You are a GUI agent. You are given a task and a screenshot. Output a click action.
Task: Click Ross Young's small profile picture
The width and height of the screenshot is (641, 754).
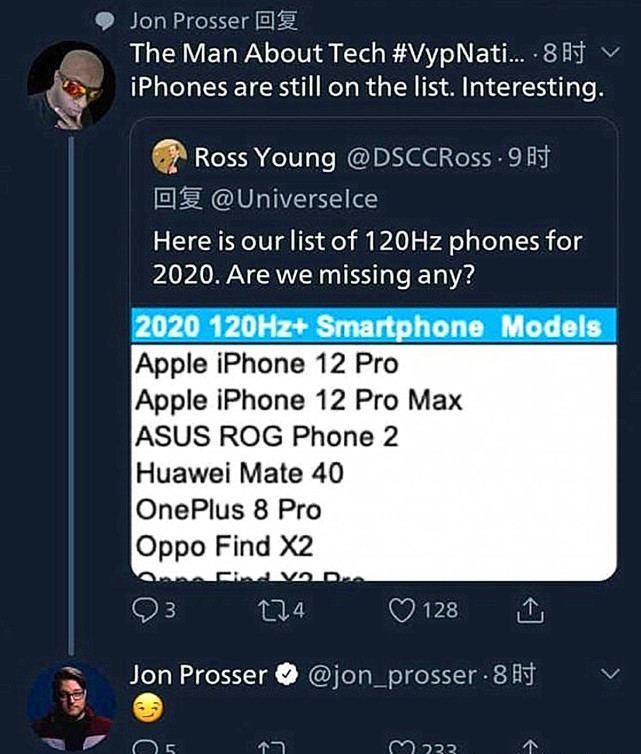[169, 156]
